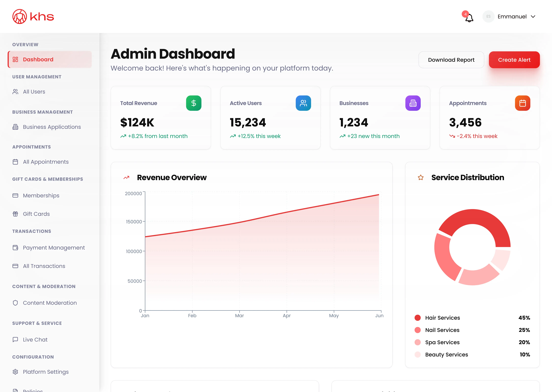Click the Content Moderation shield icon

tap(15, 303)
